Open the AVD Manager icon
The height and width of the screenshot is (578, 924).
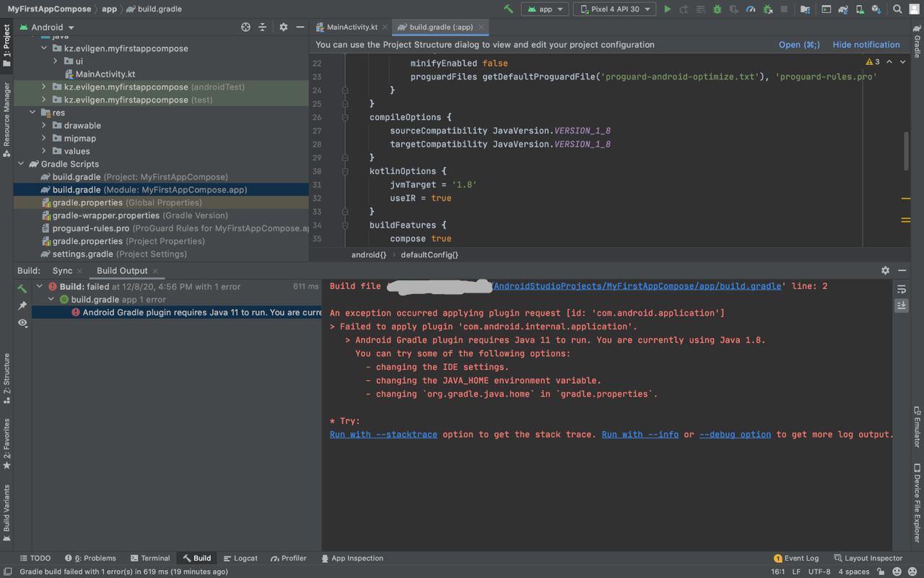(859, 9)
